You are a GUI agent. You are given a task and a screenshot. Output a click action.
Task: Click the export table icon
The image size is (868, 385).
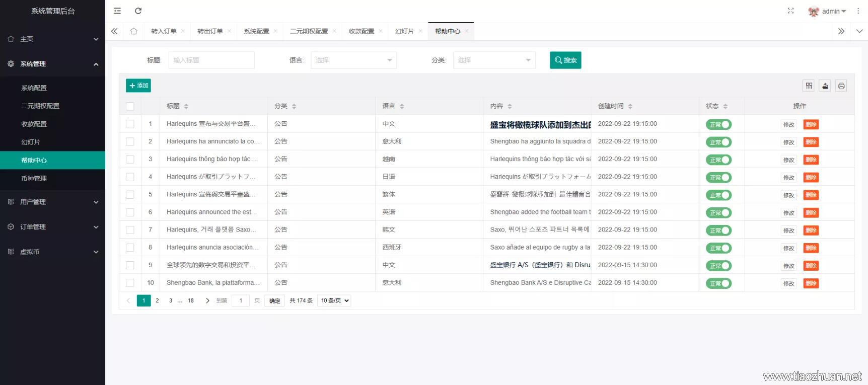pyautogui.click(x=825, y=86)
